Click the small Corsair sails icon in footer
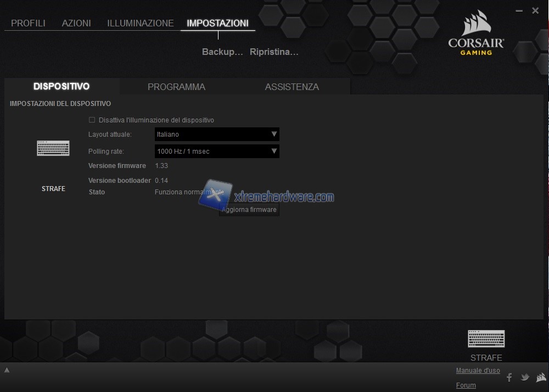The height and width of the screenshot is (392, 549). [x=541, y=377]
